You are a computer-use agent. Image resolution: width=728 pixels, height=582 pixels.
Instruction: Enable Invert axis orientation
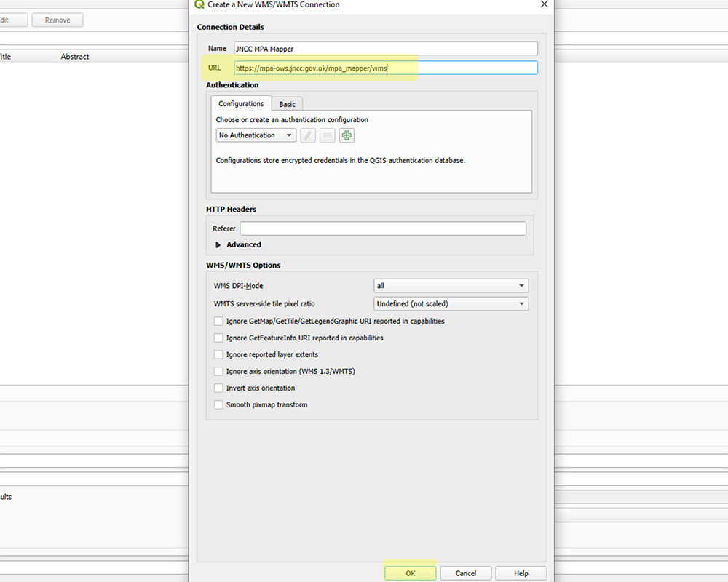[219, 388]
